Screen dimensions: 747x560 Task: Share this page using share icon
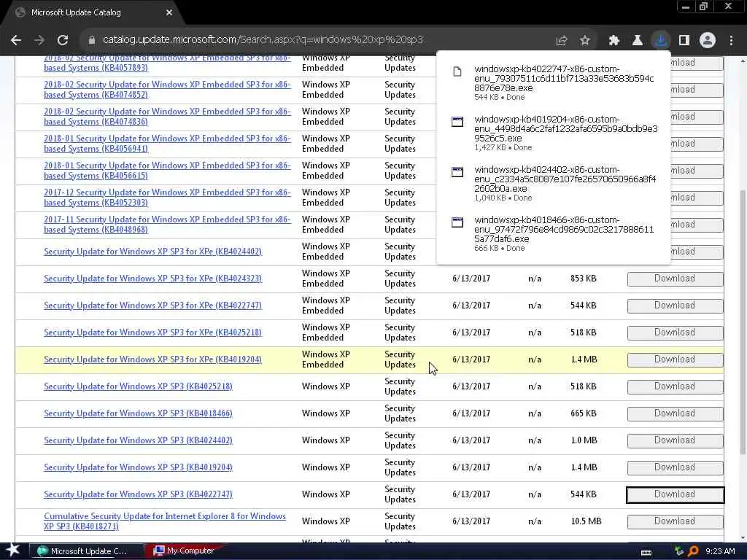[562, 41]
